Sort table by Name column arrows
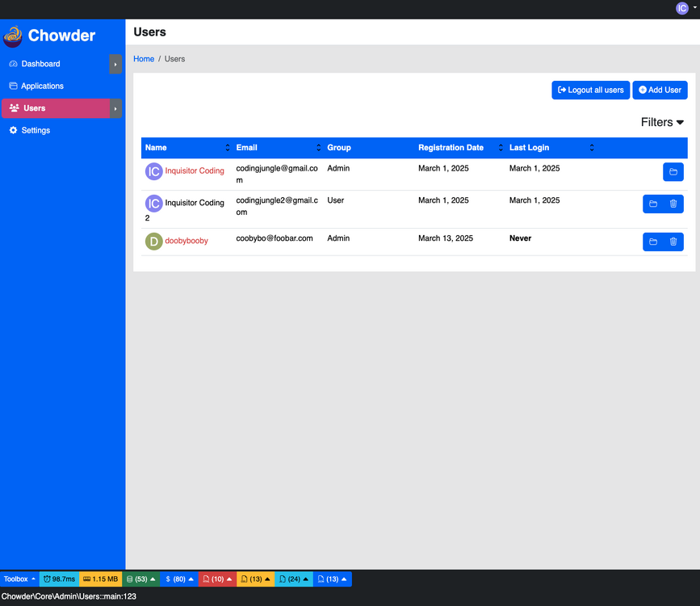 pos(227,148)
